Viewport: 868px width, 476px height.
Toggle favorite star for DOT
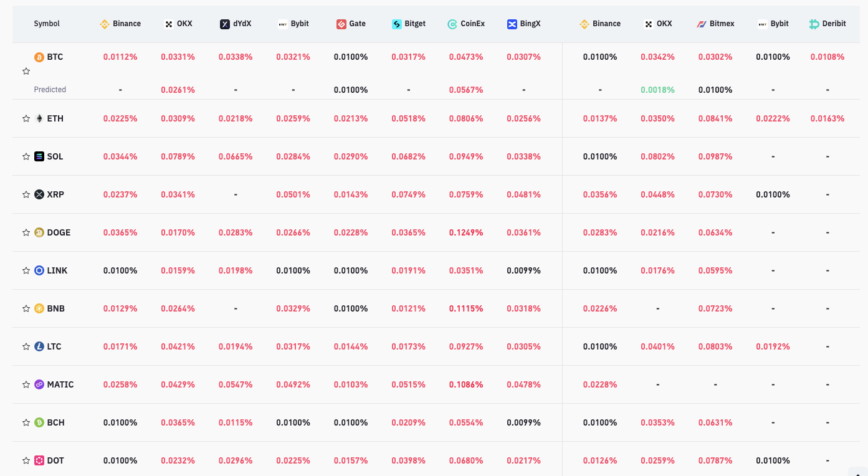[x=26, y=460]
